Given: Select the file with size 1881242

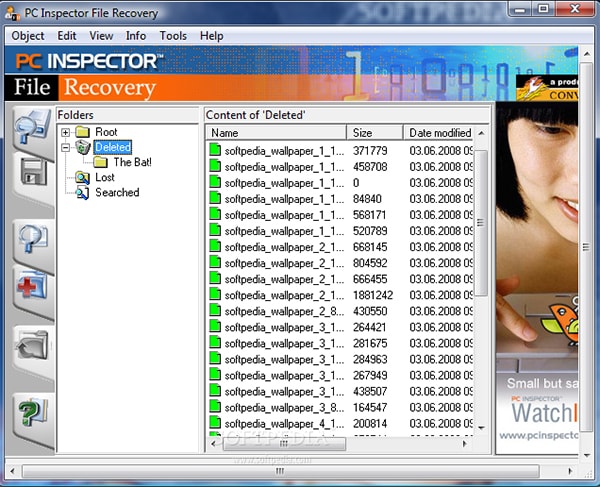Looking at the screenshot, I should [x=341, y=295].
